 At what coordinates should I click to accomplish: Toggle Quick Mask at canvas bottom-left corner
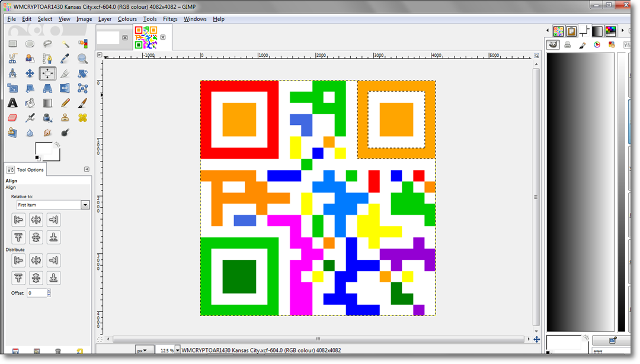pyautogui.click(x=100, y=339)
